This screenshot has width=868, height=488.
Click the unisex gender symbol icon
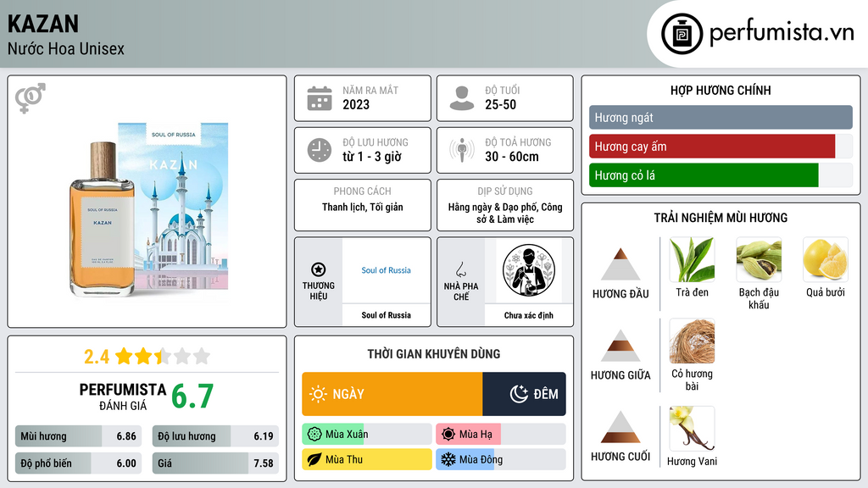[x=31, y=98]
